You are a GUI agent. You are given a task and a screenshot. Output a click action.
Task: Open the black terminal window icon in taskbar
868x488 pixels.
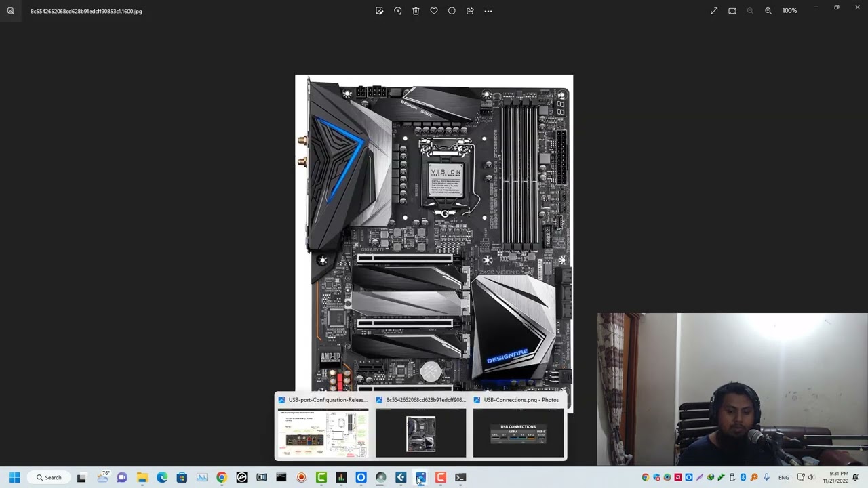tap(281, 477)
